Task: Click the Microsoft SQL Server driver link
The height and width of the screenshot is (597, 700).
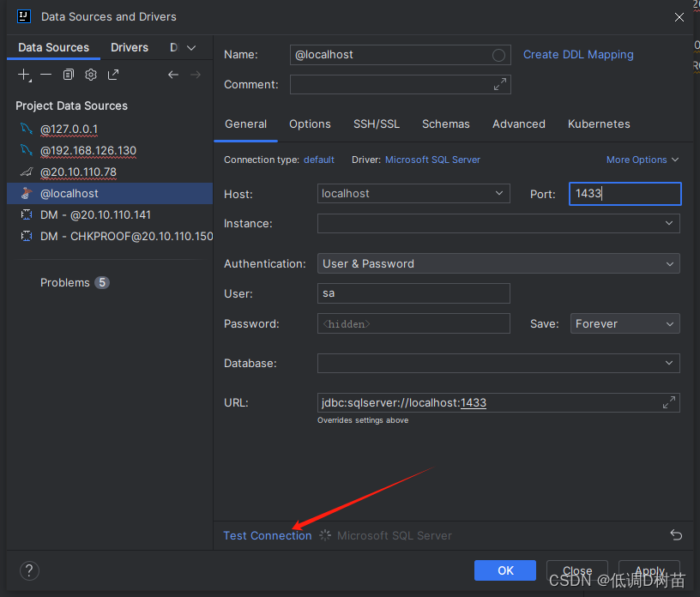Action: [x=432, y=160]
